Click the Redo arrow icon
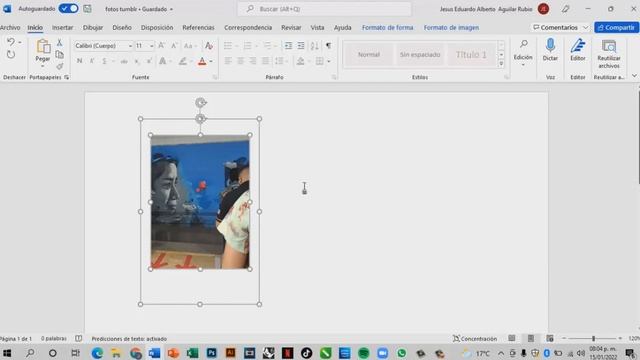The width and height of the screenshot is (640, 360). pyautogui.click(x=11, y=55)
